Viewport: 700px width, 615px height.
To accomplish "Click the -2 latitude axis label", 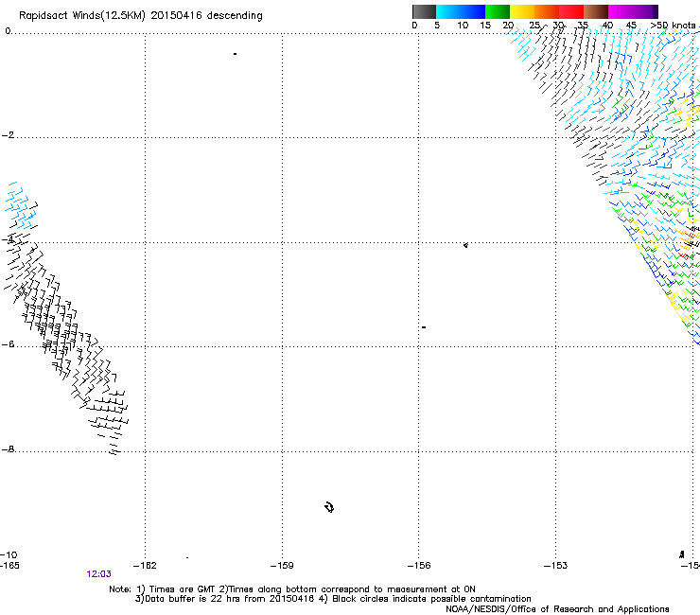I will [8, 135].
